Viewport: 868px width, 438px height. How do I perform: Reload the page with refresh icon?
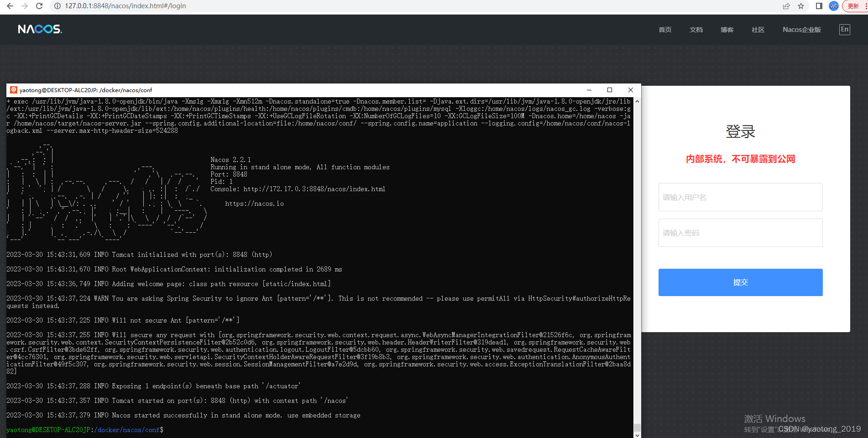click(39, 6)
